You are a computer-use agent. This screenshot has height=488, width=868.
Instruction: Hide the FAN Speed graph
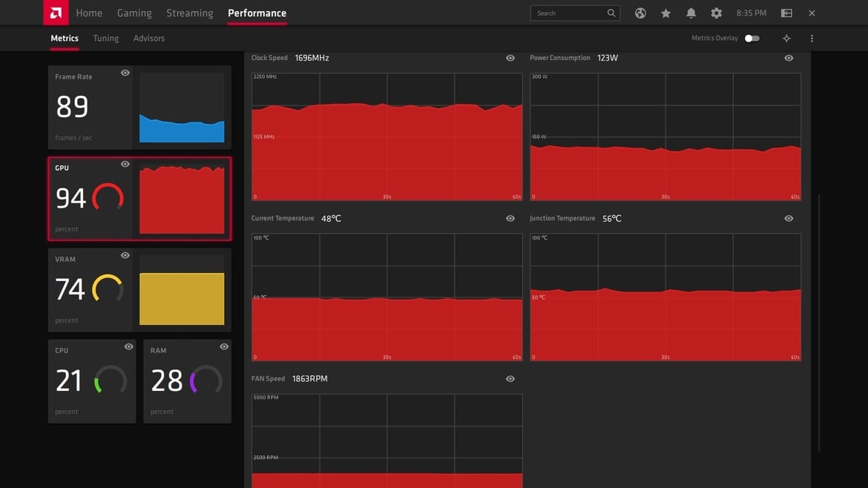(x=510, y=379)
